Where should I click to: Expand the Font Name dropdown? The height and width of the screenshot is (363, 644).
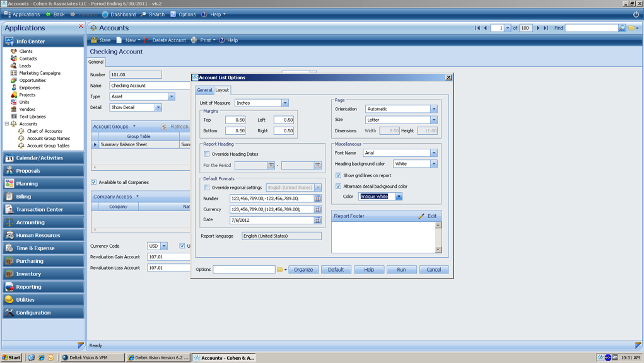coord(433,153)
